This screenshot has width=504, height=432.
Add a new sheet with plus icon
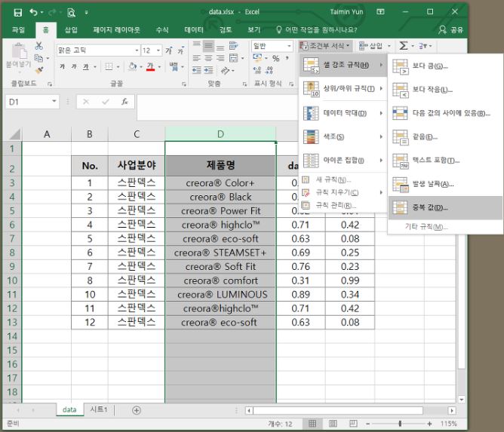click(x=137, y=410)
